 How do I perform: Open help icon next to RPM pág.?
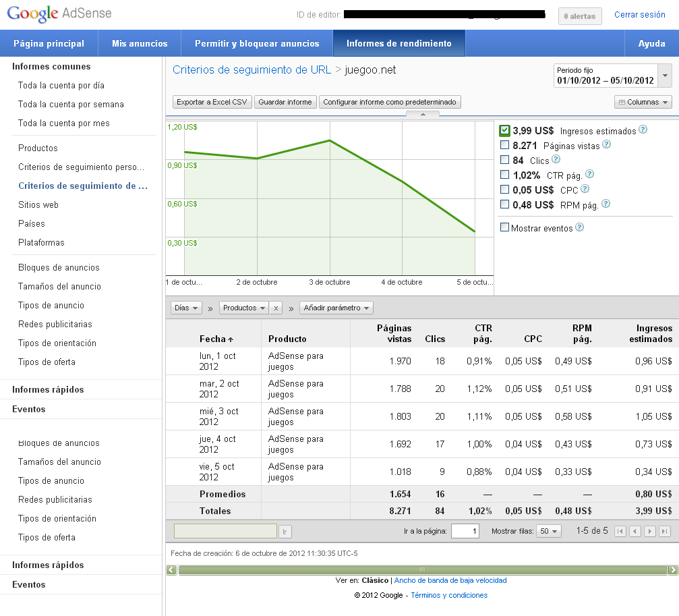(606, 204)
